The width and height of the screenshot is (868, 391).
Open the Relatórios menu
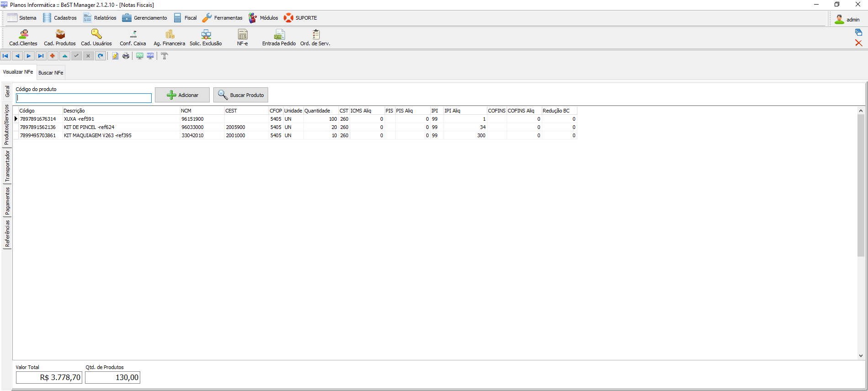tap(100, 18)
